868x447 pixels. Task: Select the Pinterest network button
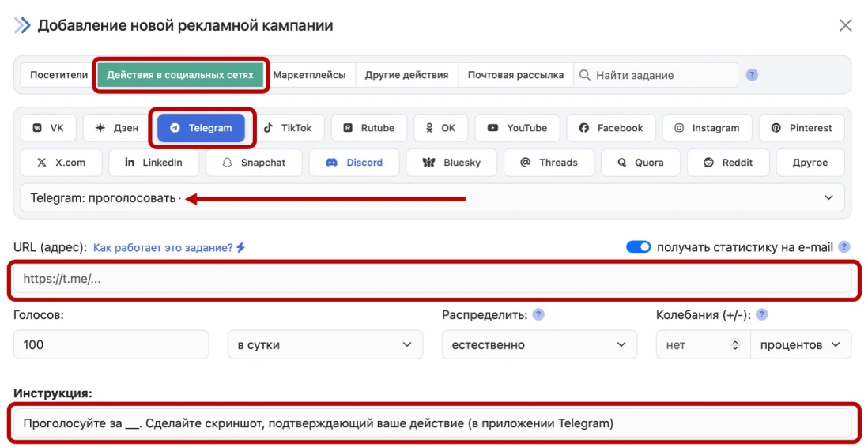point(802,128)
